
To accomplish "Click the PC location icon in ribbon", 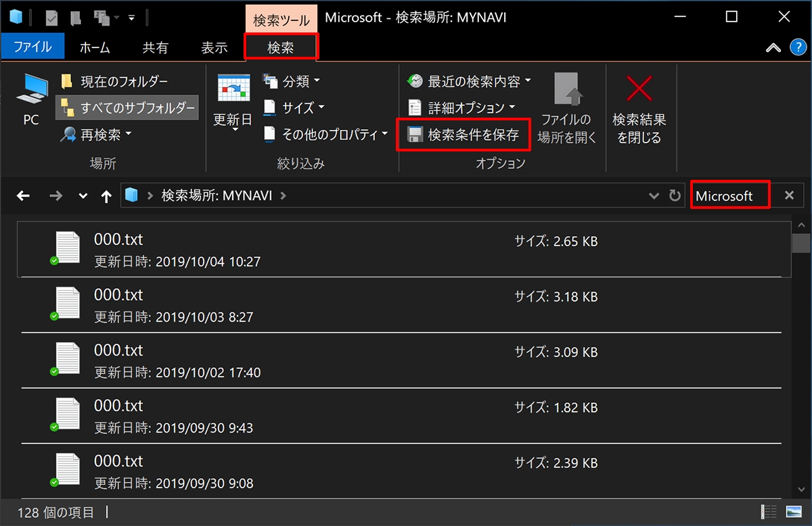I will [31, 100].
